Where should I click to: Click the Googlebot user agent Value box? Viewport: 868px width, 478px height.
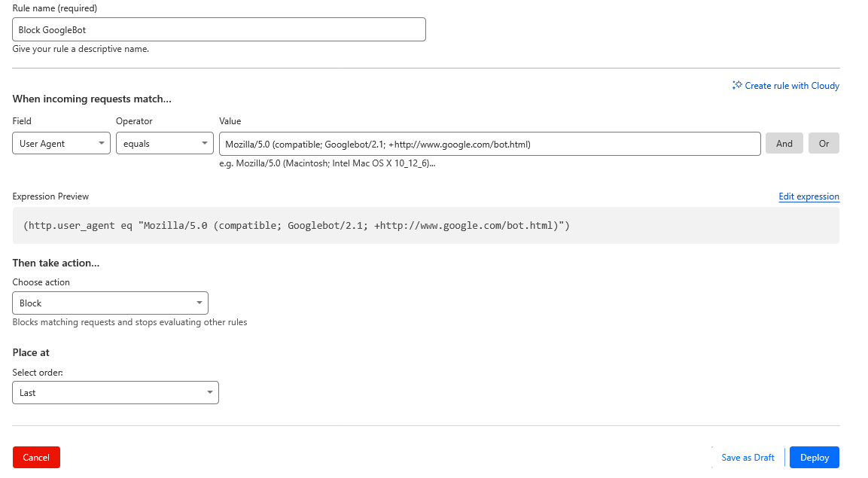(489, 143)
